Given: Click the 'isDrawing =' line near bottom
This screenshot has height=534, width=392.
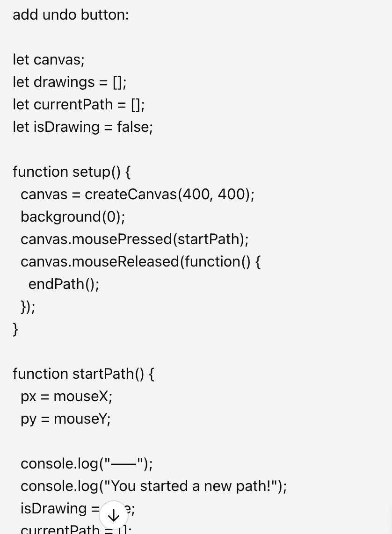Looking at the screenshot, I should (x=78, y=509).
